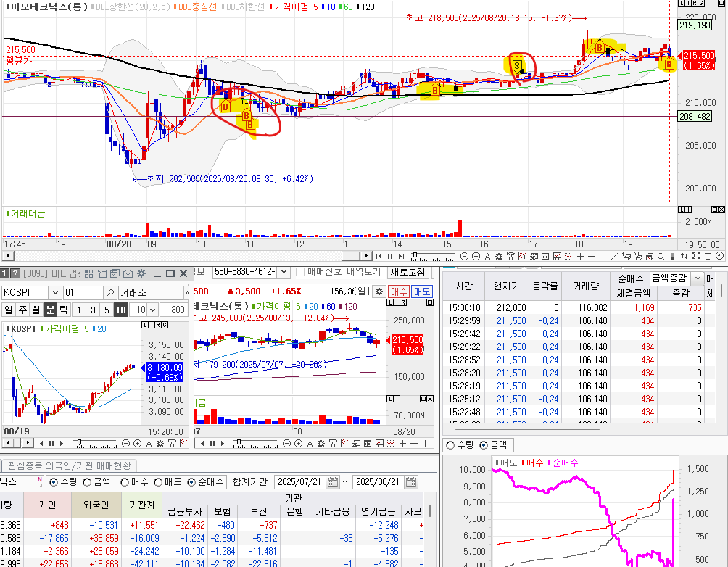
Task: Click the clock icon at main chart toolbar end
Action: (719, 256)
